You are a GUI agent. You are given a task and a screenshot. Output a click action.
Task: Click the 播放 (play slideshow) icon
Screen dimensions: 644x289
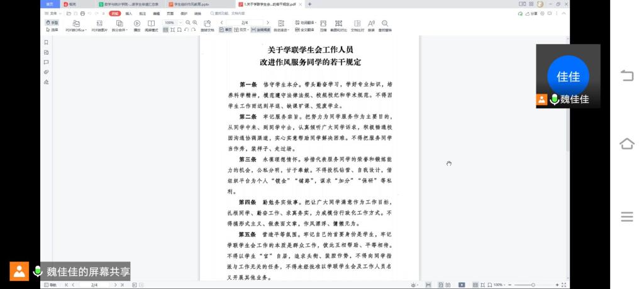point(137,24)
